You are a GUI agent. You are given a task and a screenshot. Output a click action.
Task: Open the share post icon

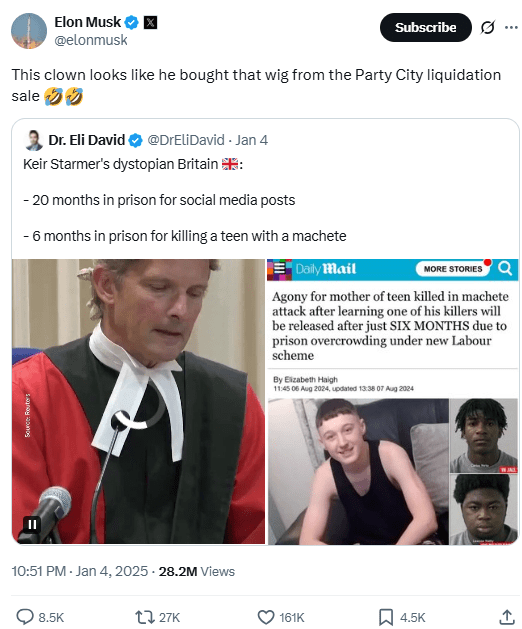507,617
